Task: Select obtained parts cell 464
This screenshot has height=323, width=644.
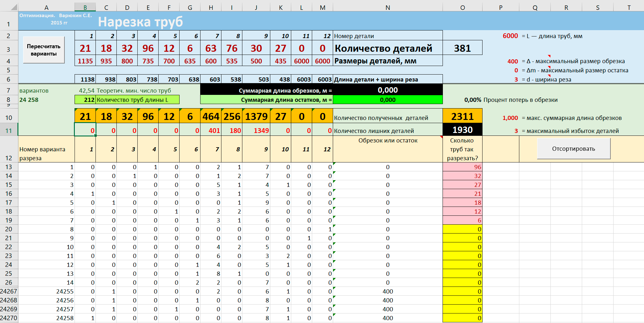Action: pyautogui.click(x=211, y=116)
